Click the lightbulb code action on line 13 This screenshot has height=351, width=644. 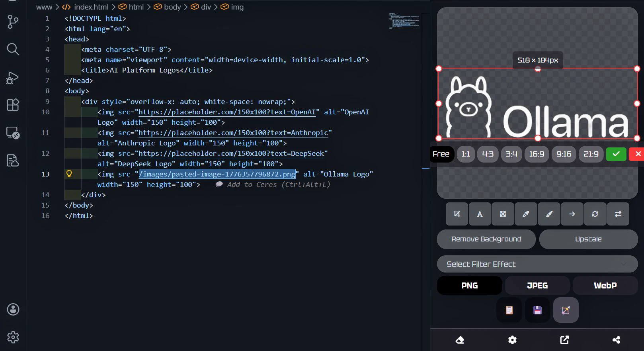[x=69, y=174]
